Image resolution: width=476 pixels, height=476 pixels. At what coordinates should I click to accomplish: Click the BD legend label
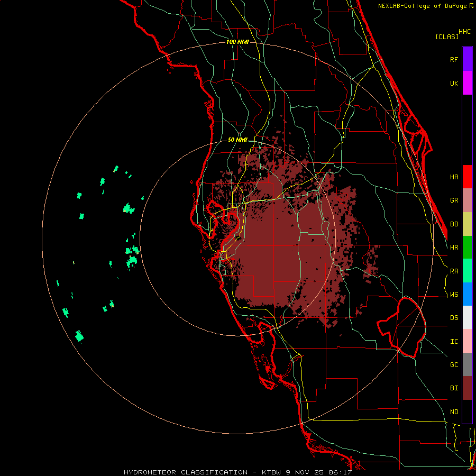454,224
